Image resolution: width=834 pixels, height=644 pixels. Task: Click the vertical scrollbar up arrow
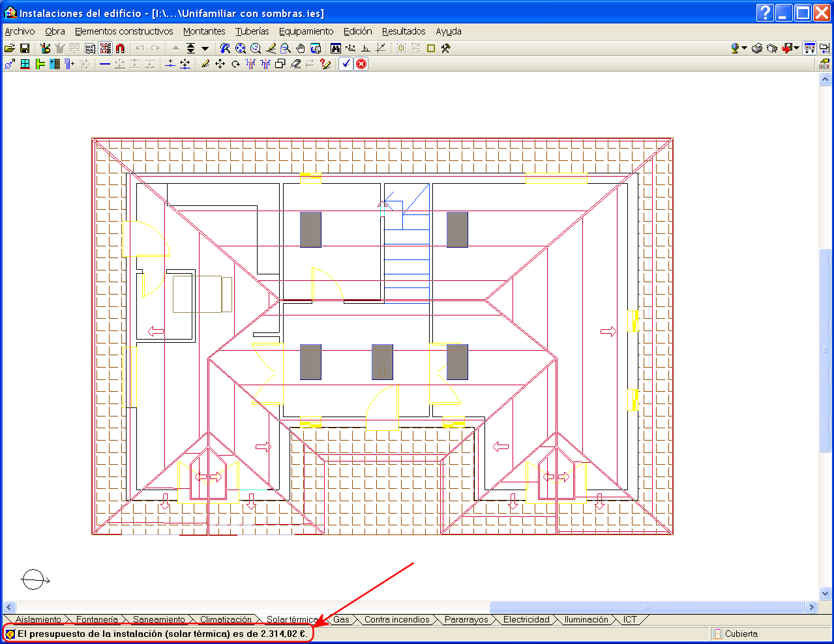(825, 80)
